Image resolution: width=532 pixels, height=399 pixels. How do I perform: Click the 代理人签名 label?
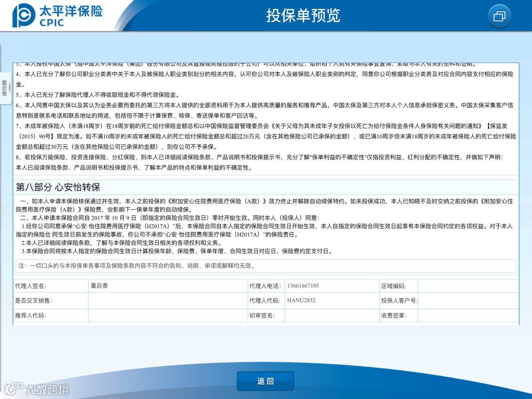coord(31,286)
